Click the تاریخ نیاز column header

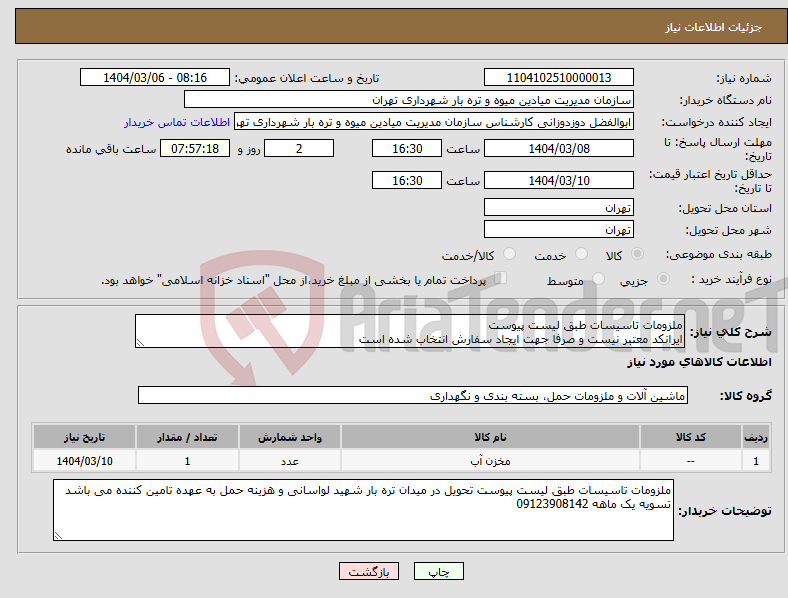coord(84,437)
